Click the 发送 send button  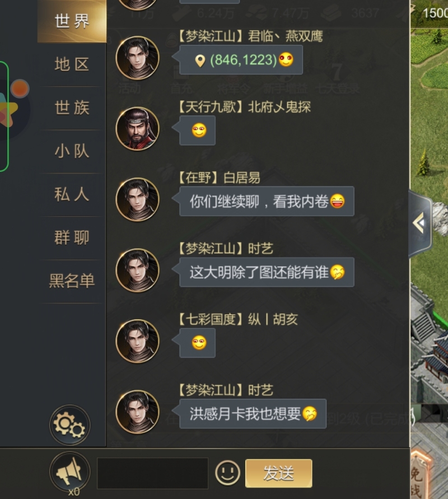[278, 473]
